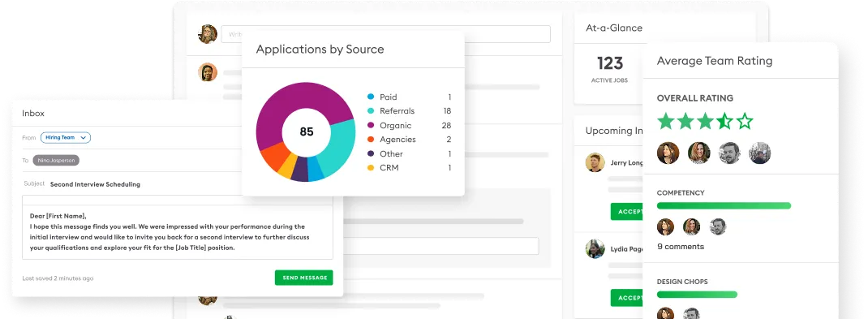This screenshot has width=868, height=319.
Task: Click the first filled rating star
Action: coord(666,121)
